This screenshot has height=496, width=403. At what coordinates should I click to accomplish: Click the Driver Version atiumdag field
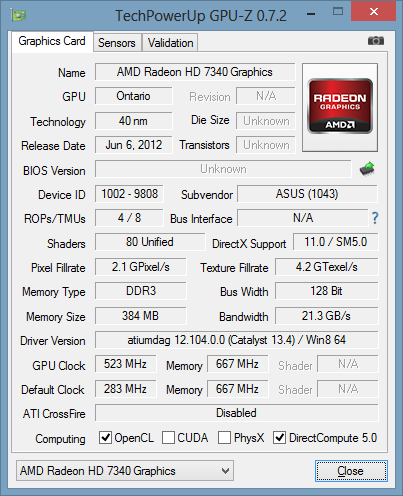[x=237, y=340]
